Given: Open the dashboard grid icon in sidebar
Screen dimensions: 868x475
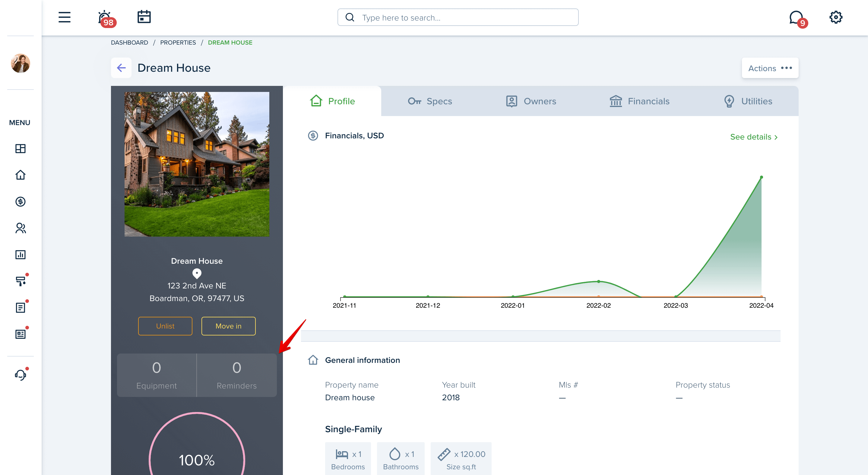Looking at the screenshot, I should [x=20, y=149].
